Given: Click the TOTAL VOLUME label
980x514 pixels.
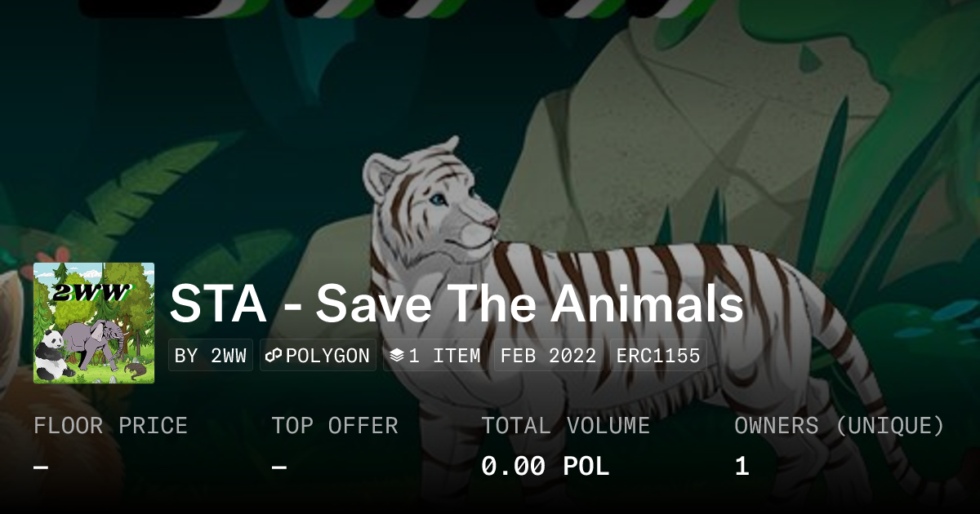Looking at the screenshot, I should pos(565,425).
